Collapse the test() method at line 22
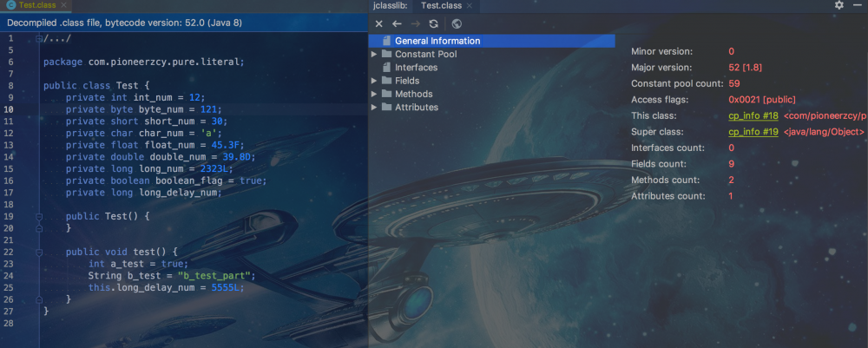Image resolution: width=868 pixels, height=348 pixels. coord(39,252)
